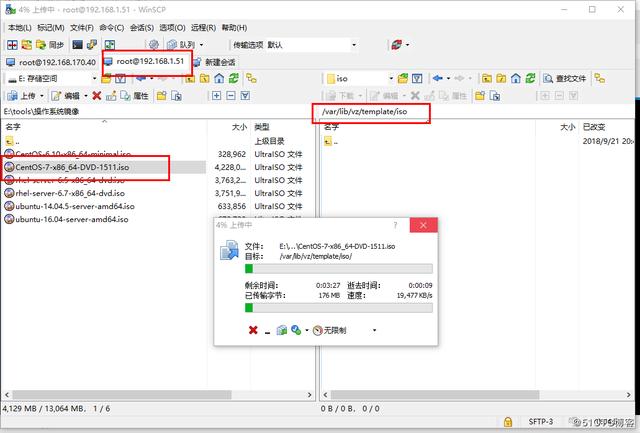Click the local red delete X icon
Screen dimensions: 640x433
coord(97,96)
